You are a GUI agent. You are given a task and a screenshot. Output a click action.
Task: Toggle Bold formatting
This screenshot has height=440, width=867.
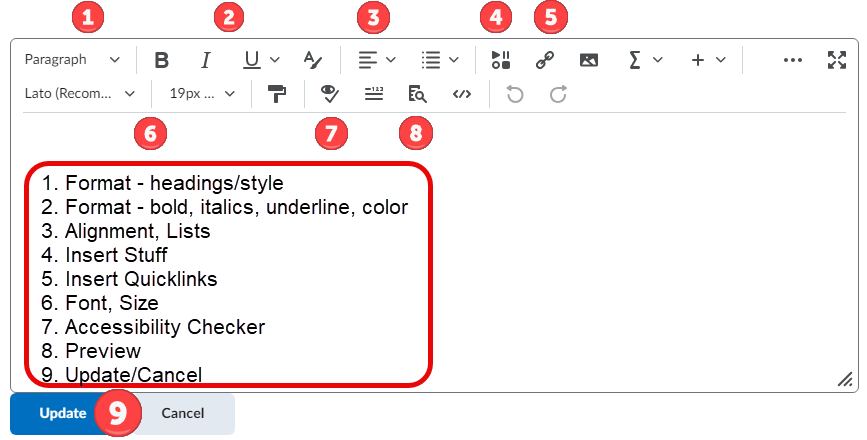[162, 60]
